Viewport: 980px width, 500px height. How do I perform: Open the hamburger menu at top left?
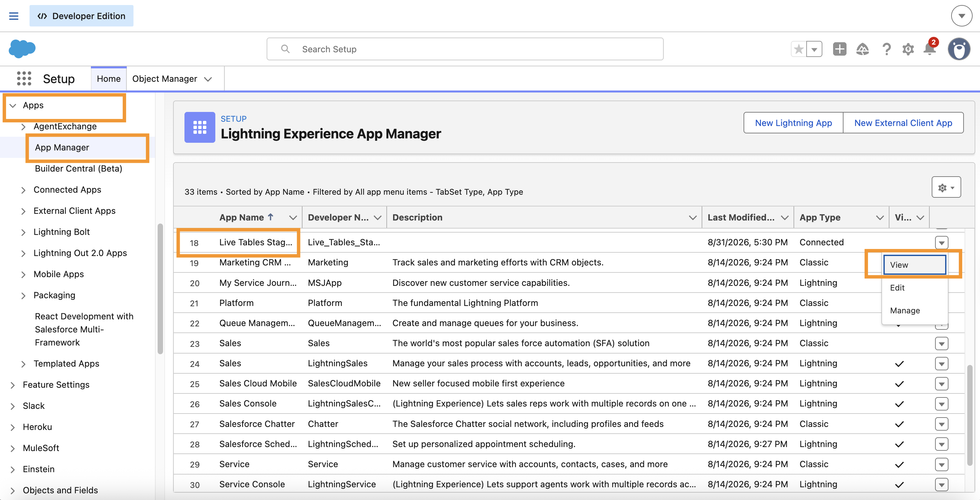14,16
